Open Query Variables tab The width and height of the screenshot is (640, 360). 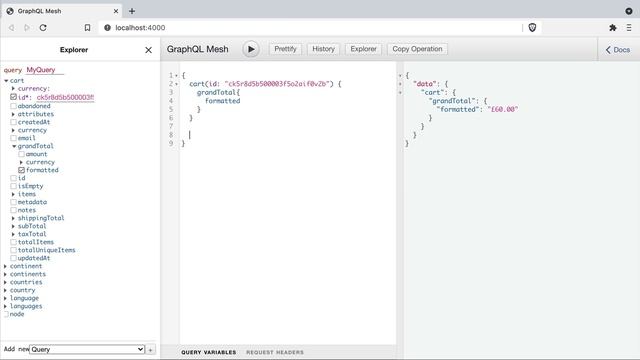209,352
